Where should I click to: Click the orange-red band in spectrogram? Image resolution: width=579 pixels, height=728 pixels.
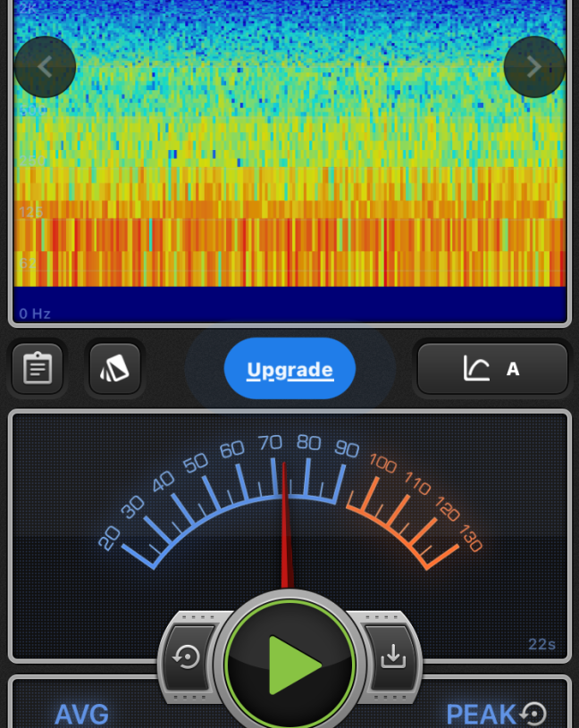click(289, 237)
